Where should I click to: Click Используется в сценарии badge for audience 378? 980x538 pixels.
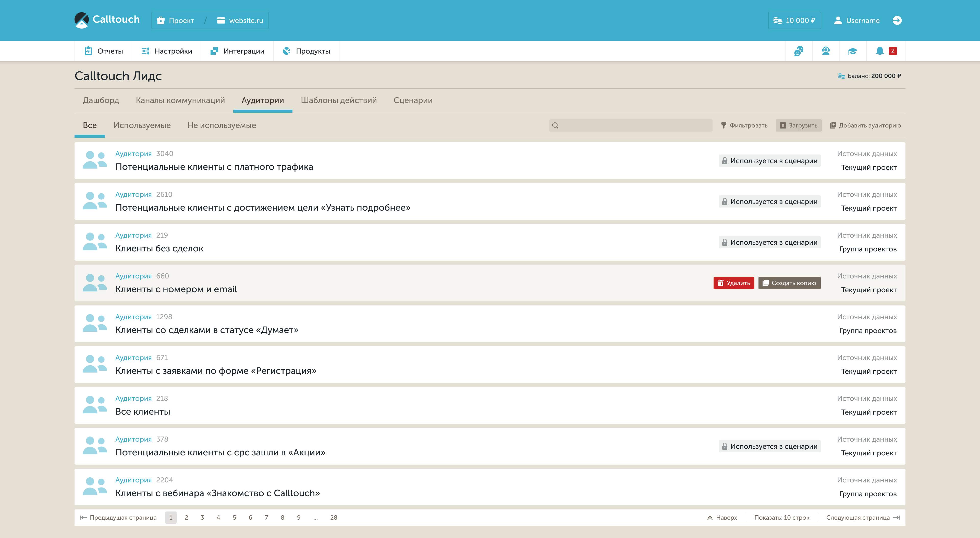click(770, 446)
